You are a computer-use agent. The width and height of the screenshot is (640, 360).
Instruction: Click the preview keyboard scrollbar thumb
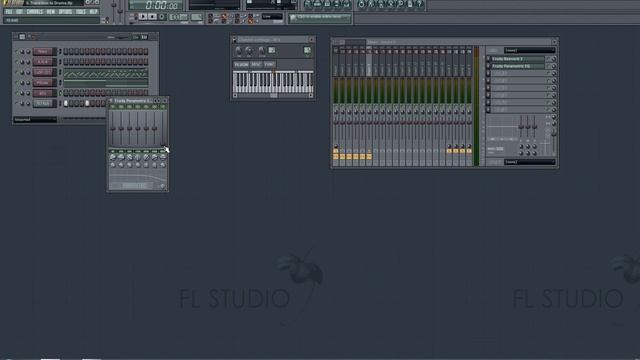tap(273, 96)
